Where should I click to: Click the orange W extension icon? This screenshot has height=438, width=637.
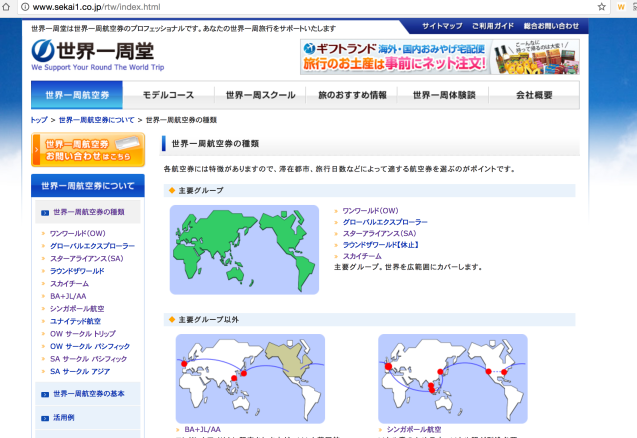point(621,7)
